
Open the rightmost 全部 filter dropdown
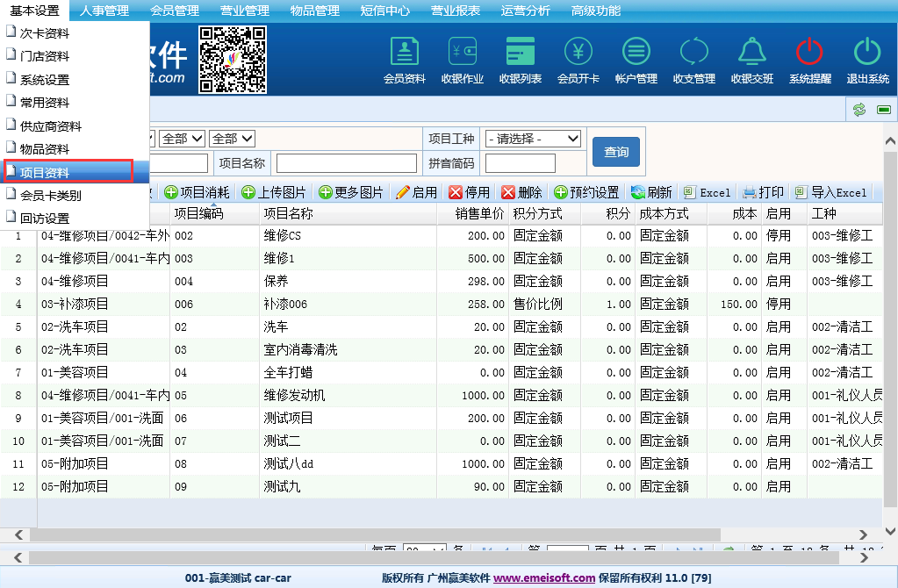(232, 139)
